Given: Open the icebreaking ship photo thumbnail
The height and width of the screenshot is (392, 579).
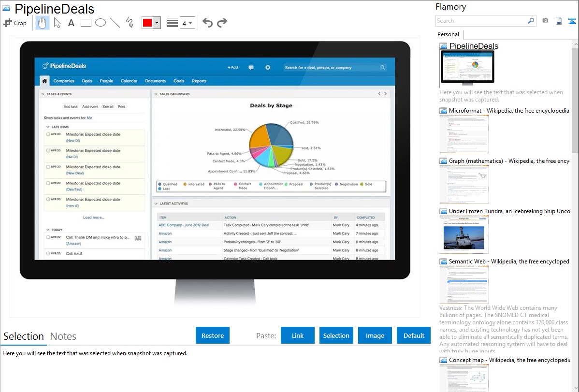Looking at the screenshot, I should pos(464,234).
